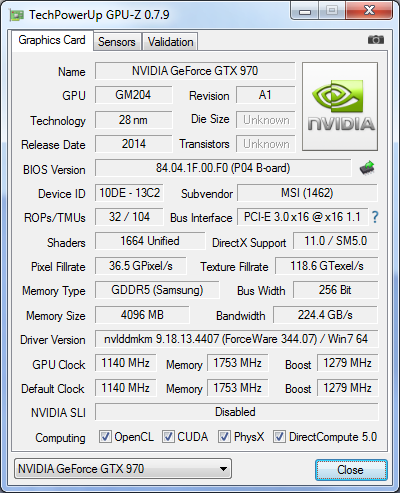The height and width of the screenshot is (493, 400).
Task: Click the 'Texture Fillrate' label
Action: pyautogui.click(x=234, y=267)
